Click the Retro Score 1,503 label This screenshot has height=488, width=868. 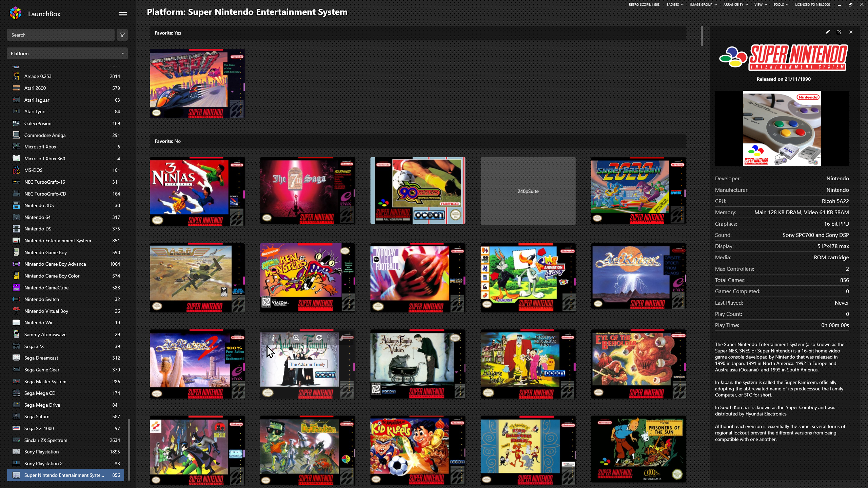pos(644,5)
